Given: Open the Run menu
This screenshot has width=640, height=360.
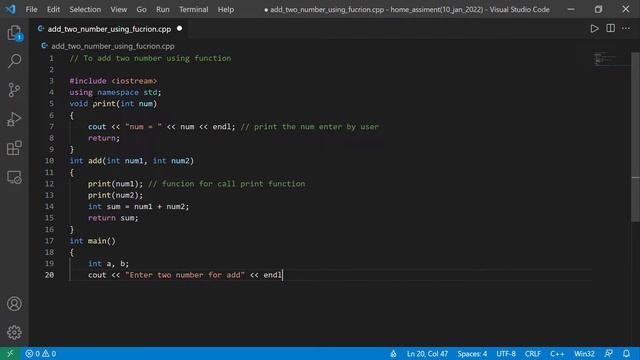Looking at the screenshot, I should [x=162, y=9].
